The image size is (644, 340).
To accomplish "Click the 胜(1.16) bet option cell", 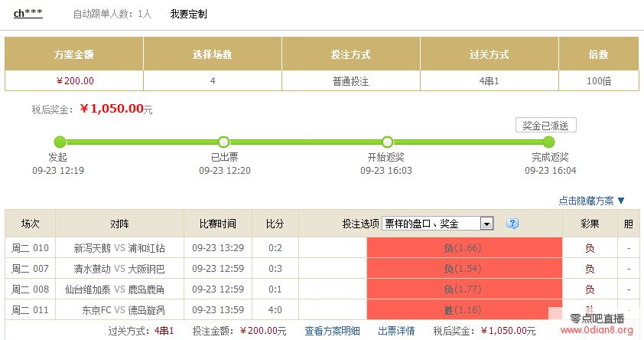I will tap(464, 309).
